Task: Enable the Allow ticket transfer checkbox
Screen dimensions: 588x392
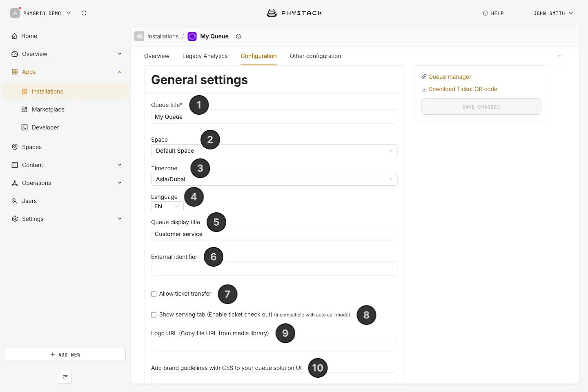Action: tap(154, 294)
